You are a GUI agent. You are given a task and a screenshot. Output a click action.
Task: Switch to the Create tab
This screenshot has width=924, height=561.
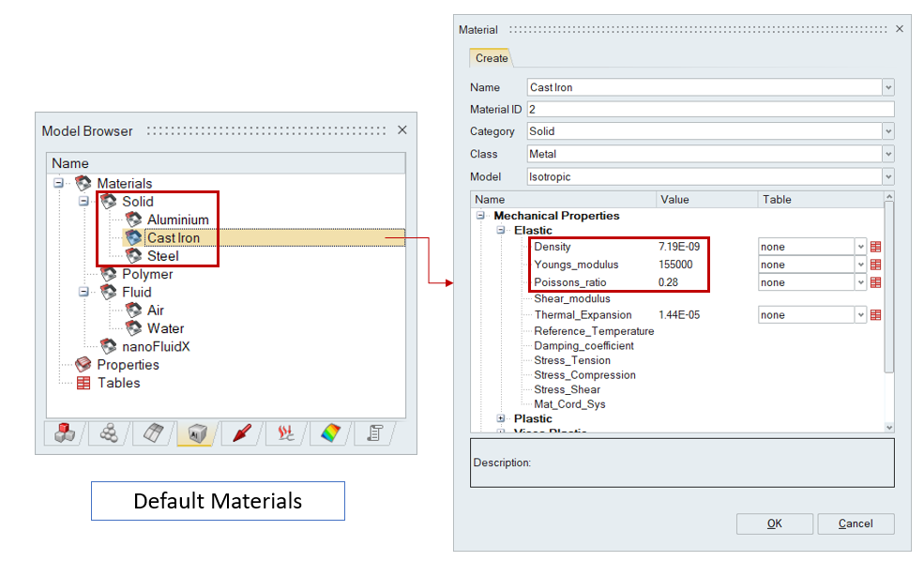click(492, 58)
